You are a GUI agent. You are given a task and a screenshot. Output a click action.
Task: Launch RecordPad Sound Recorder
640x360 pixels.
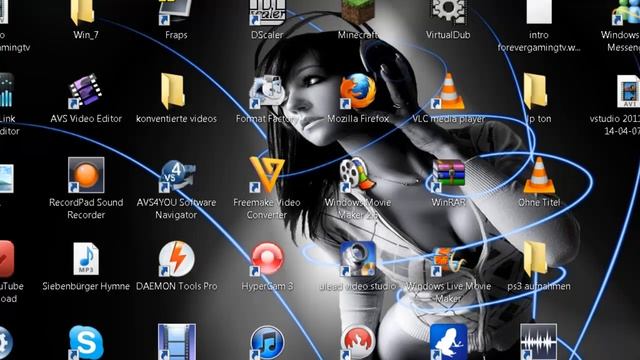[86, 175]
